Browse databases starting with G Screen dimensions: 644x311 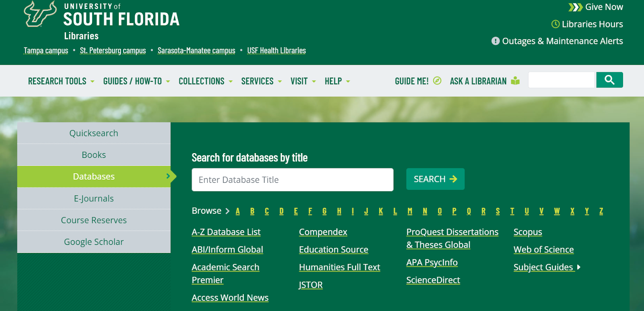point(324,211)
